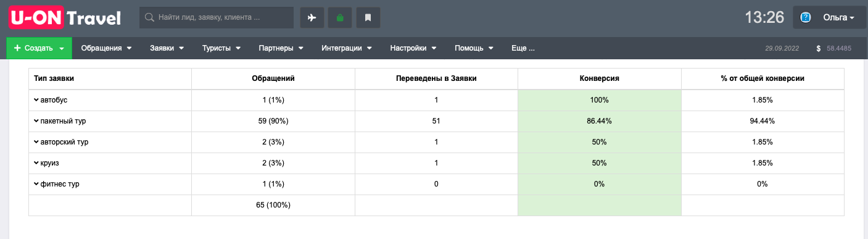Focus the lead and client search field
This screenshot has width=868, height=239.
tap(217, 18)
